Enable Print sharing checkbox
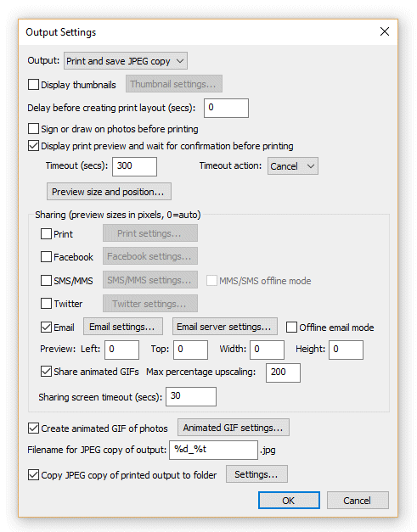Image resolution: width=417 pixels, height=532 pixels. [46, 234]
